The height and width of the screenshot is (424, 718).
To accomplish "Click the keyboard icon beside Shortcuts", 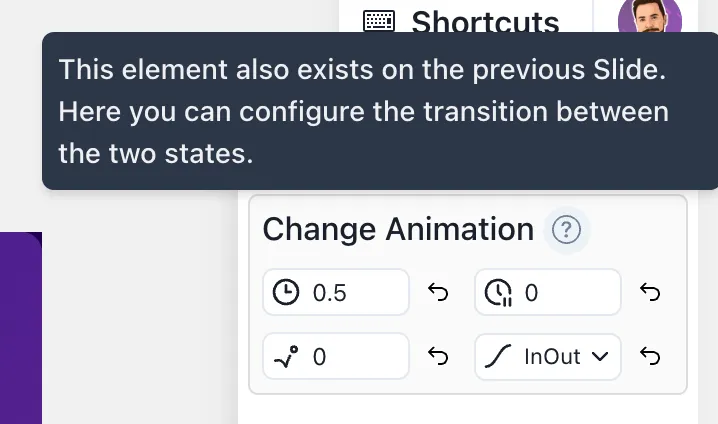I will pos(379,22).
